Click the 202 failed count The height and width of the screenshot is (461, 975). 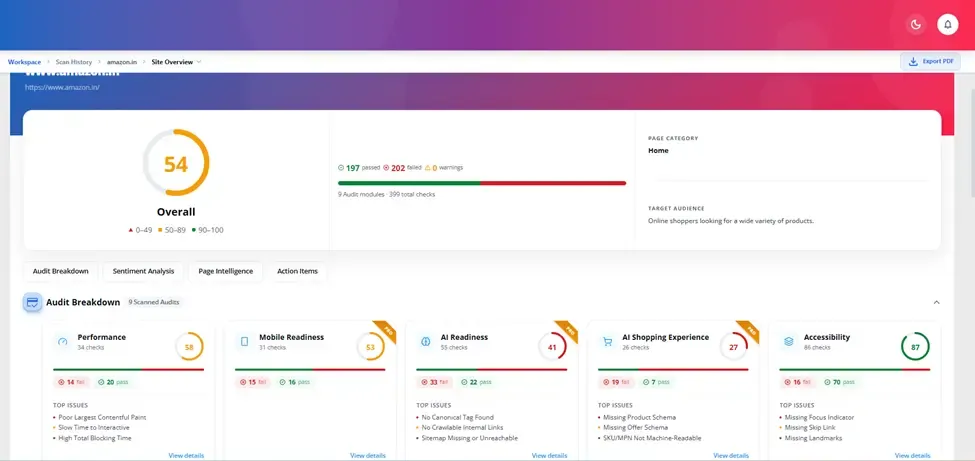point(402,168)
